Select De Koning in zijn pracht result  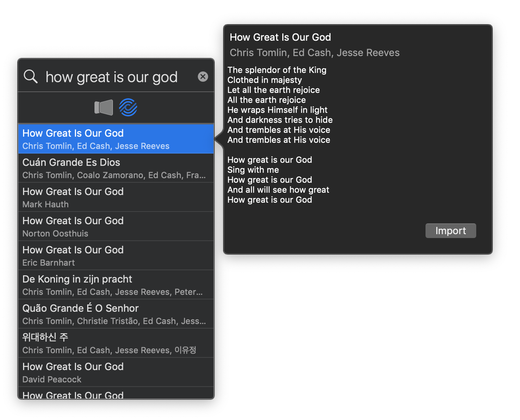(116, 285)
